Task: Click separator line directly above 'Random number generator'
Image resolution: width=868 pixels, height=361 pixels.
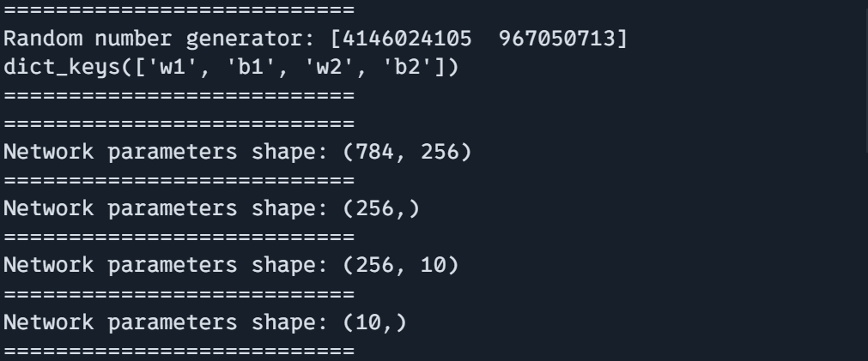Action: (179, 10)
